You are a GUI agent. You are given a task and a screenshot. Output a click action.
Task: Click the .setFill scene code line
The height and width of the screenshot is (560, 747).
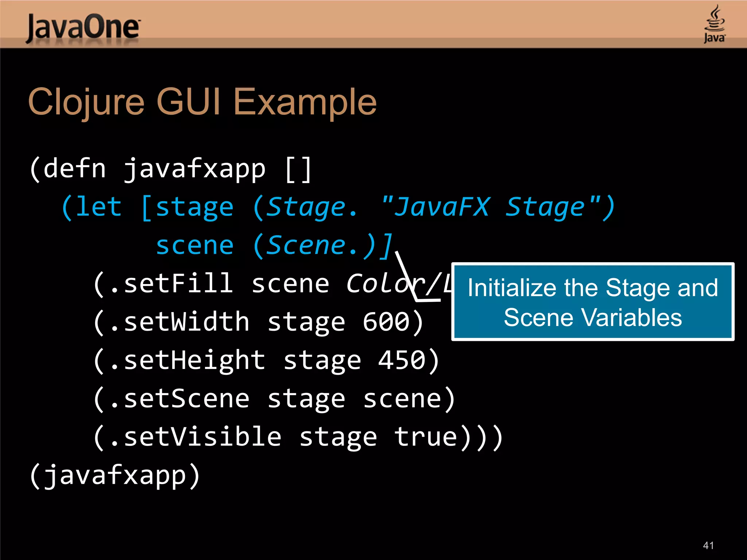coord(272,284)
